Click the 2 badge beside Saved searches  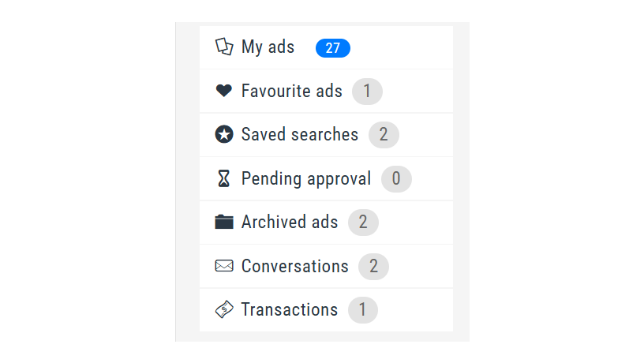(x=384, y=135)
